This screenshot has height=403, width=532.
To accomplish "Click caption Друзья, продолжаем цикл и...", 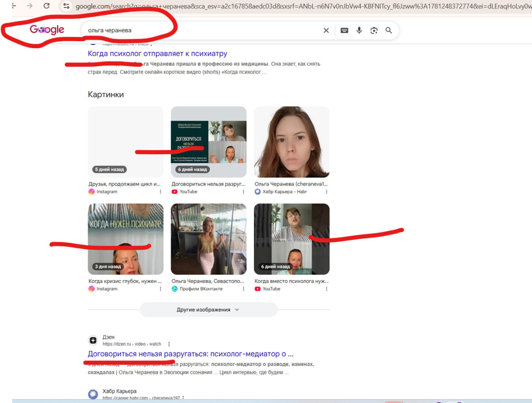I will (125, 184).
